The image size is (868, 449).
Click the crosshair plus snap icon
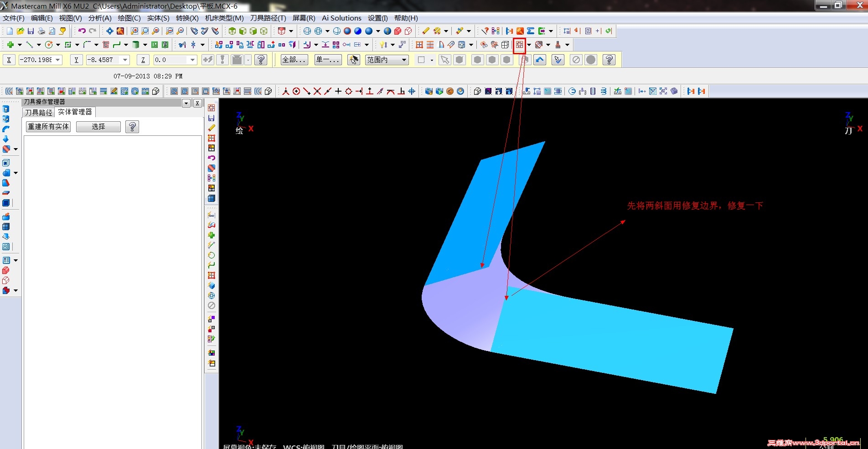pyautogui.click(x=338, y=91)
